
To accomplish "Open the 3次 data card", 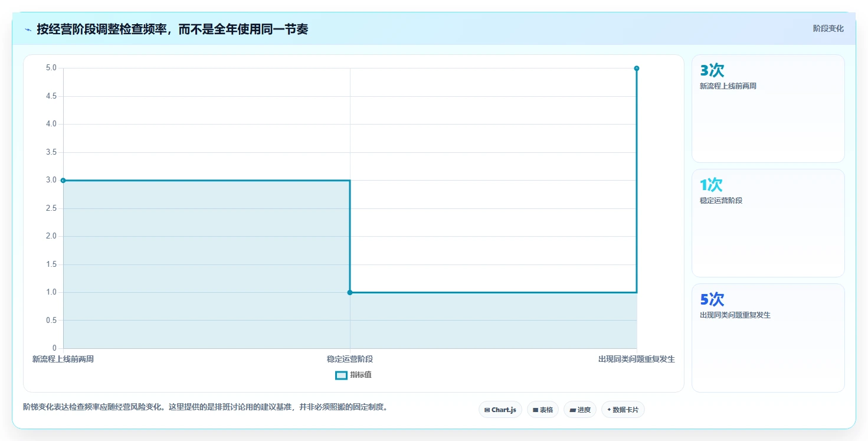I will click(768, 109).
